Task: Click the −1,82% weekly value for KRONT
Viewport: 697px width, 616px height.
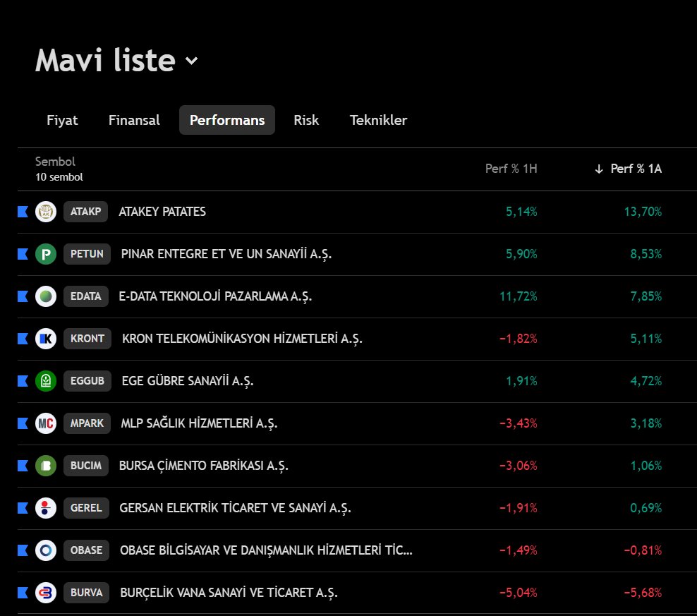Action: [x=519, y=339]
